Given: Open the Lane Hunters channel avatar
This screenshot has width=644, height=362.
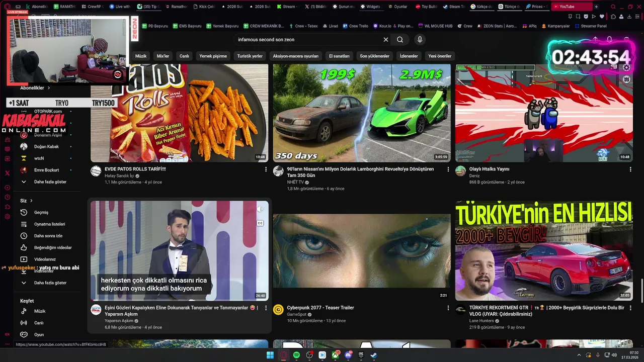Looking at the screenshot, I should click(x=460, y=309).
